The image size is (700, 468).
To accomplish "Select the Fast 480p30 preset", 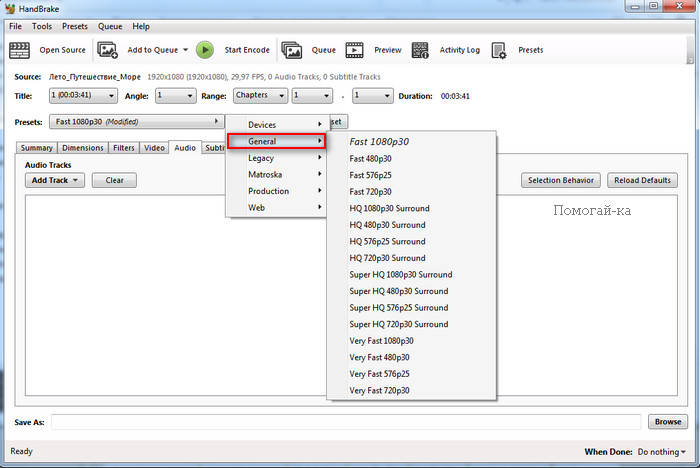I will click(x=411, y=159).
